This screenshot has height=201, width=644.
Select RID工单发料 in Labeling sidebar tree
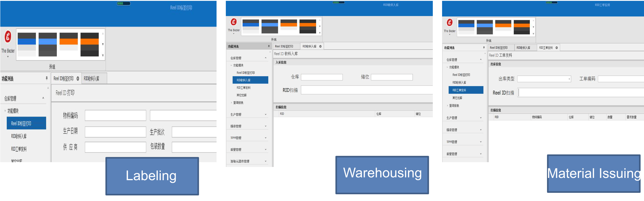click(x=19, y=149)
